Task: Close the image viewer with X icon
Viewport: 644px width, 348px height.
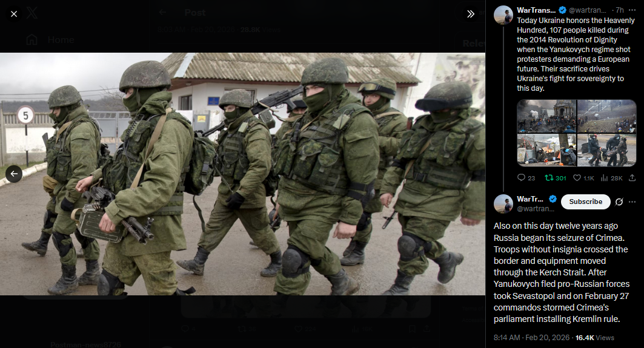Action: [x=14, y=14]
